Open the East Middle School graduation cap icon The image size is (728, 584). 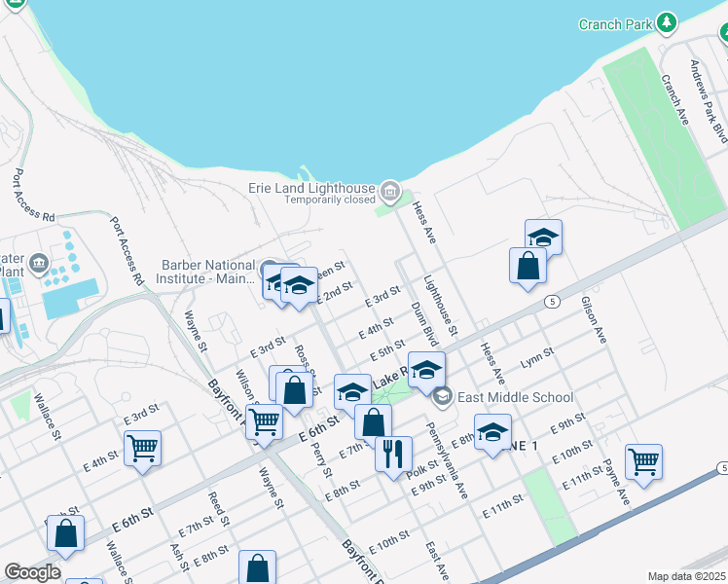coord(442,396)
